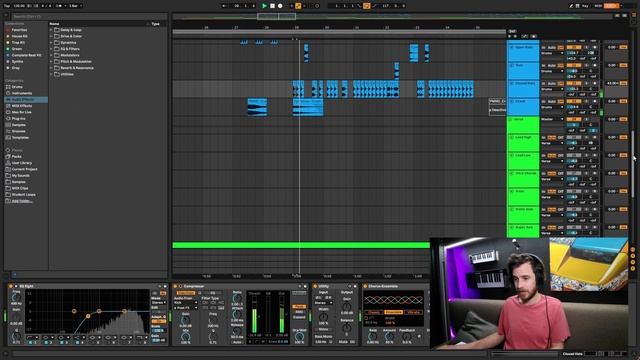This screenshot has width=640, height=360.
Task: Select the Trap Kit collection
Action: click(x=18, y=42)
